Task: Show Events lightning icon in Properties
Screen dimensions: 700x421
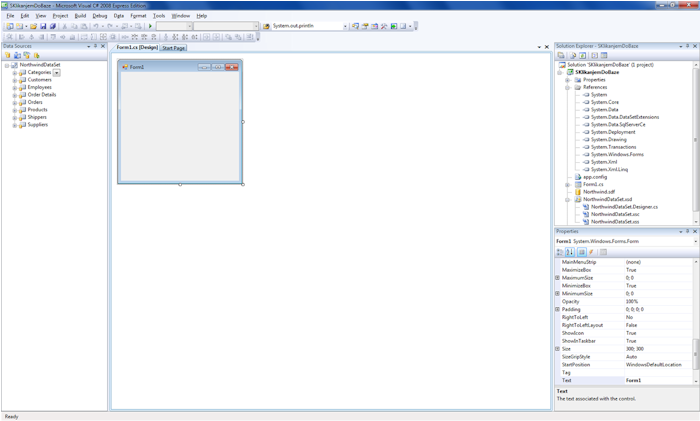Action: click(592, 252)
